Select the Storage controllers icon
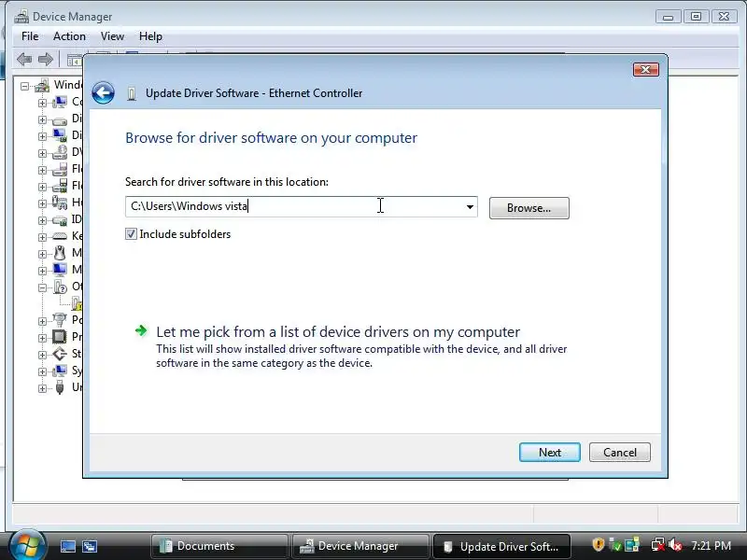This screenshot has width=747, height=560. pyautogui.click(x=60, y=354)
